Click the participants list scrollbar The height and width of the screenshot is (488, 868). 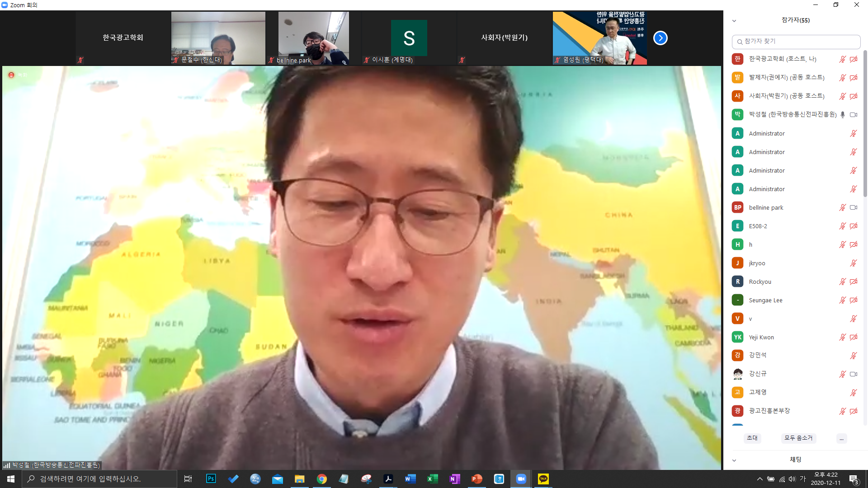tap(865, 124)
